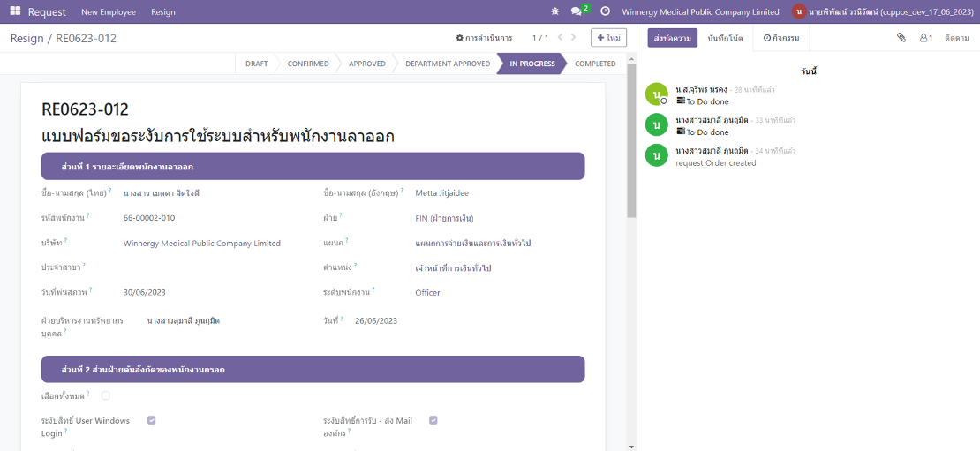The image size is (980, 451).
Task: Click the ใหม่ new record button
Action: click(608, 38)
